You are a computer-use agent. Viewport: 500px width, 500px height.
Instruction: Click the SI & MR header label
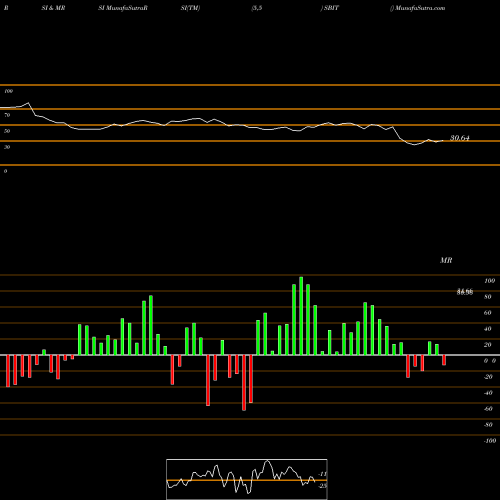[53, 8]
